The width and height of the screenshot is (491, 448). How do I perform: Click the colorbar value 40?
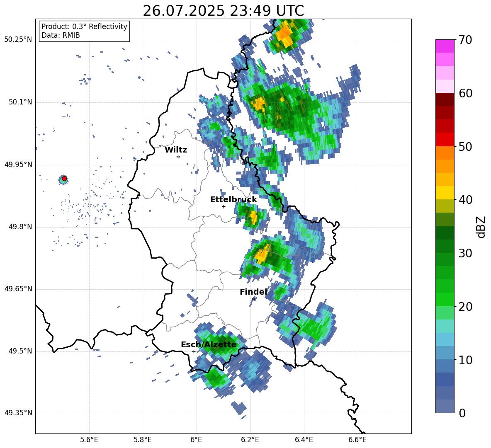pos(465,200)
